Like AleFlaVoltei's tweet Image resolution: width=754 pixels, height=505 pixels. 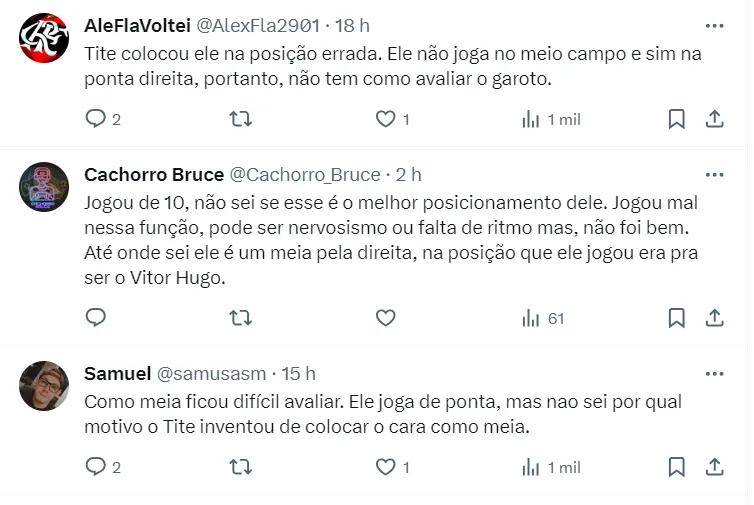pos(386,119)
